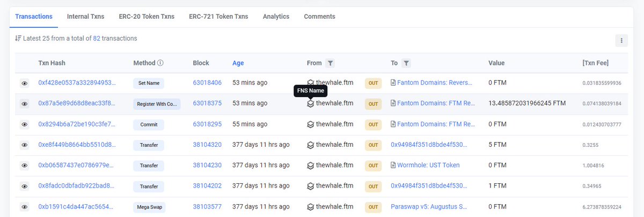This screenshot has height=217, width=644.
Task: Open block 38104202
Action: coord(207,186)
